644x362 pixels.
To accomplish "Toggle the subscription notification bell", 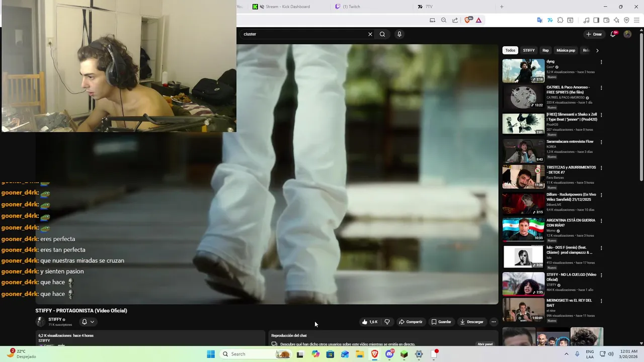I will tap(85, 322).
